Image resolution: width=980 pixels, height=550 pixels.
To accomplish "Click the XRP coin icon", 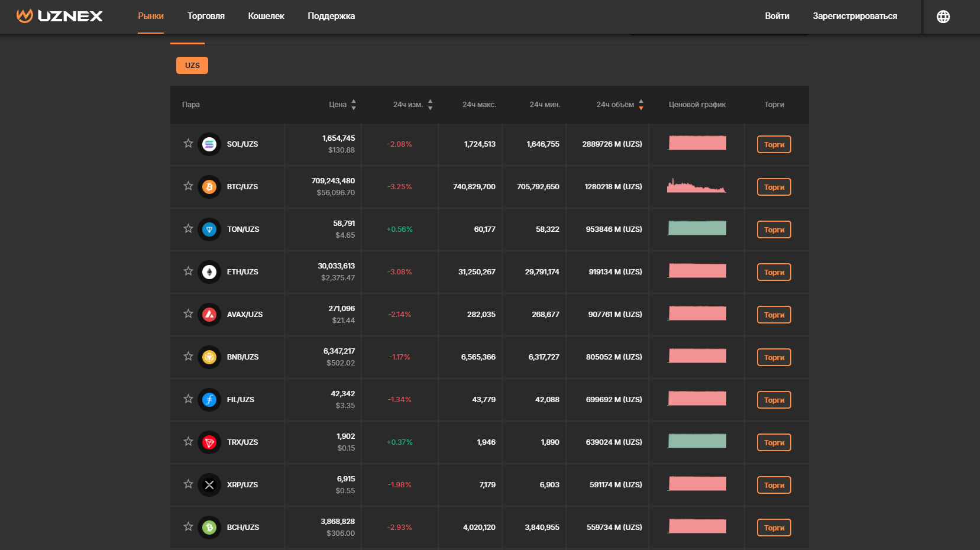I will [x=209, y=484].
